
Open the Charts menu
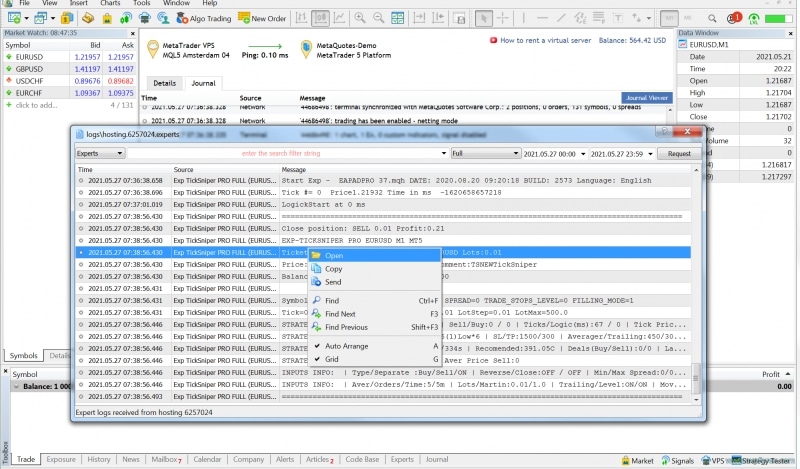(x=110, y=3)
